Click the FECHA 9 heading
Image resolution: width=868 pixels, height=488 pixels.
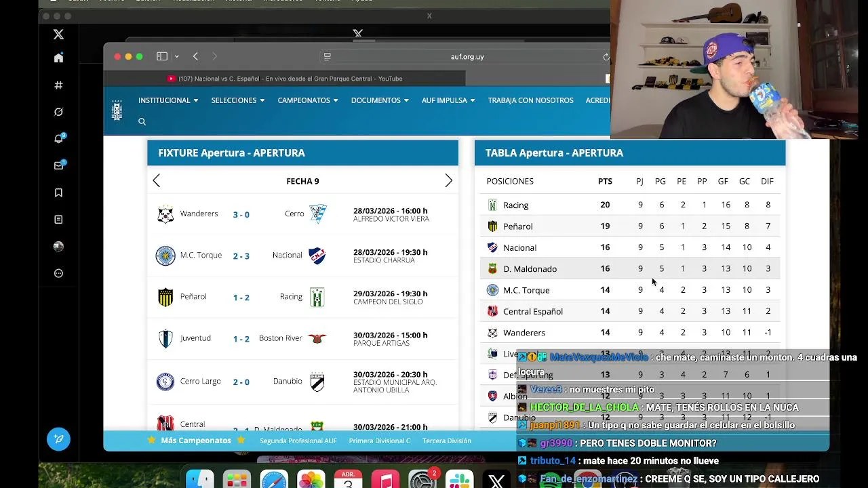click(302, 181)
